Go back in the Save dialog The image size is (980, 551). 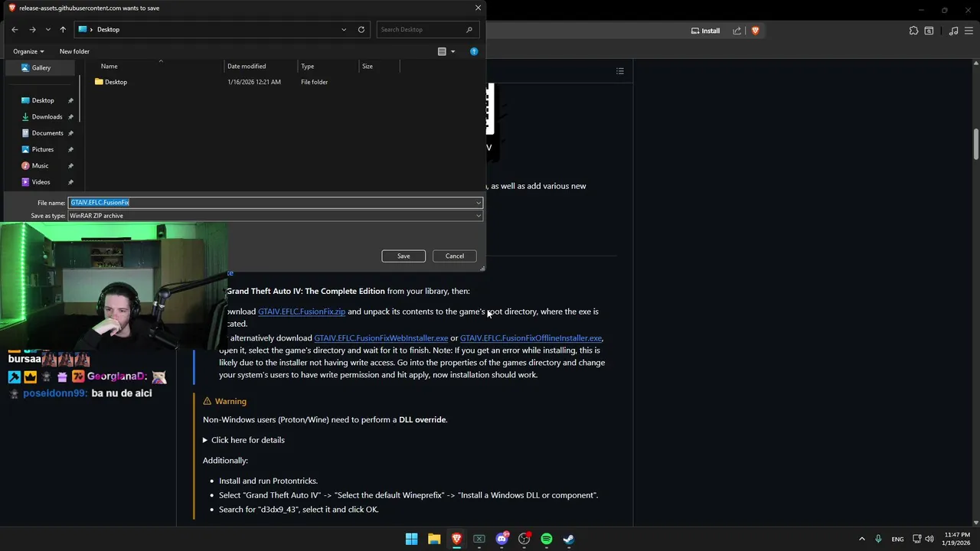[15, 29]
